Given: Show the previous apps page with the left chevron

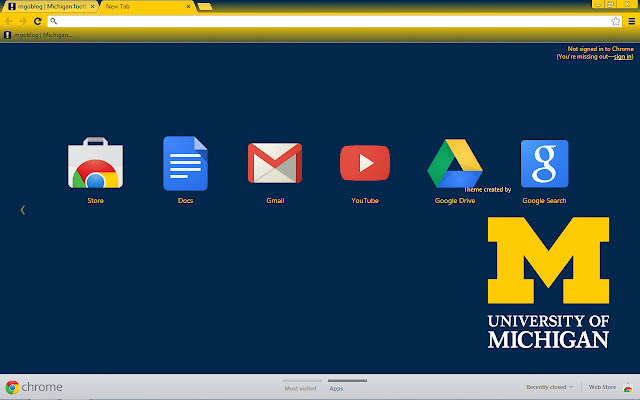Looking at the screenshot, I should (23, 210).
